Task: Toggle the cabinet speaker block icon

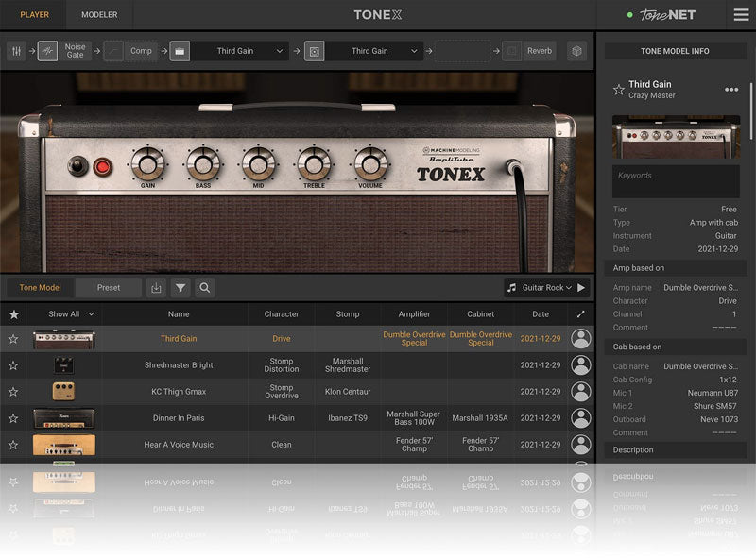Action: point(315,51)
